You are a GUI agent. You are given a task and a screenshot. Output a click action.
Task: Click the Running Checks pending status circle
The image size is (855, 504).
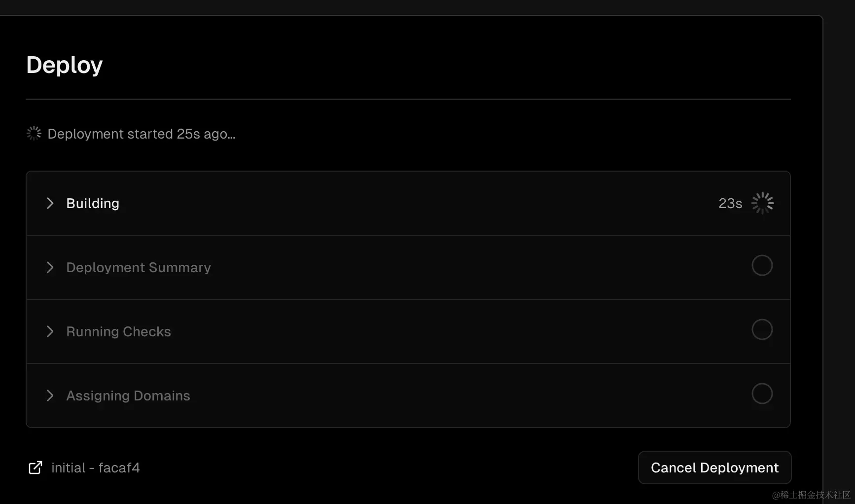(x=762, y=329)
